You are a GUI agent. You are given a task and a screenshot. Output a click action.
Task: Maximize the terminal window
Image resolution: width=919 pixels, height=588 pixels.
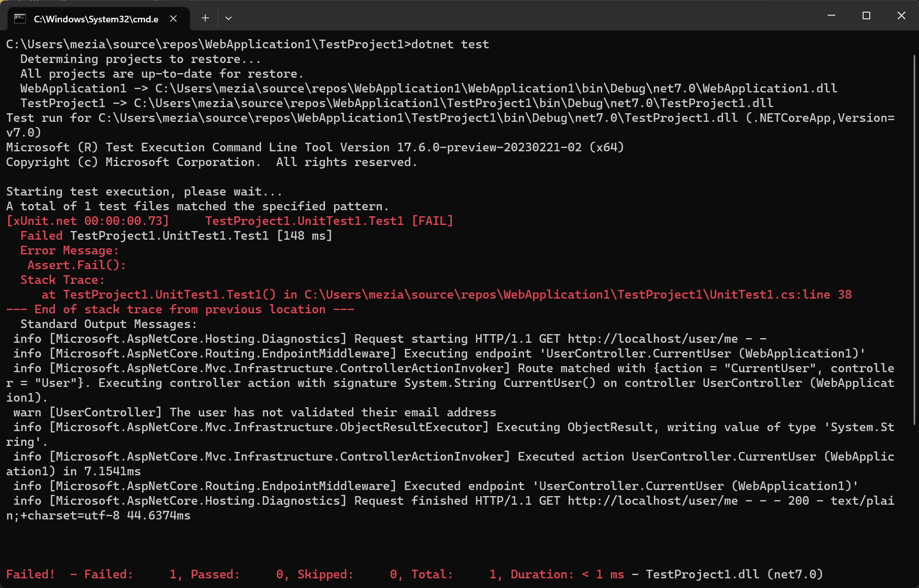coord(866,16)
